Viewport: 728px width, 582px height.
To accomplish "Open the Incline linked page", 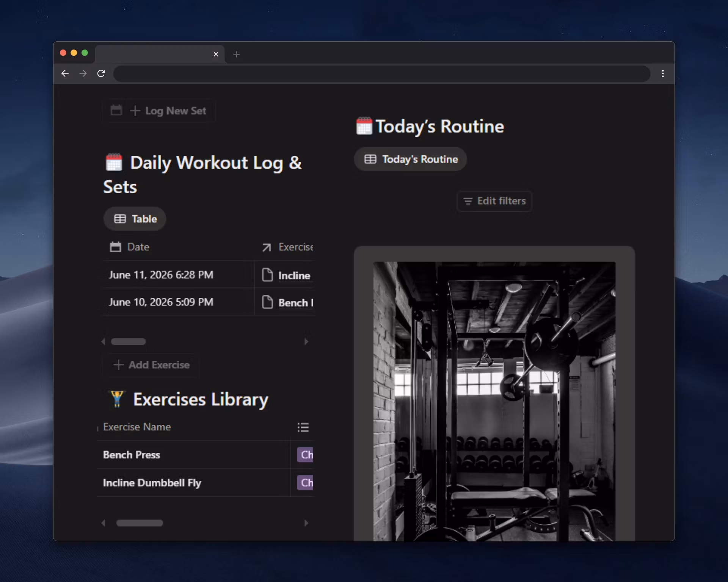I will click(294, 275).
